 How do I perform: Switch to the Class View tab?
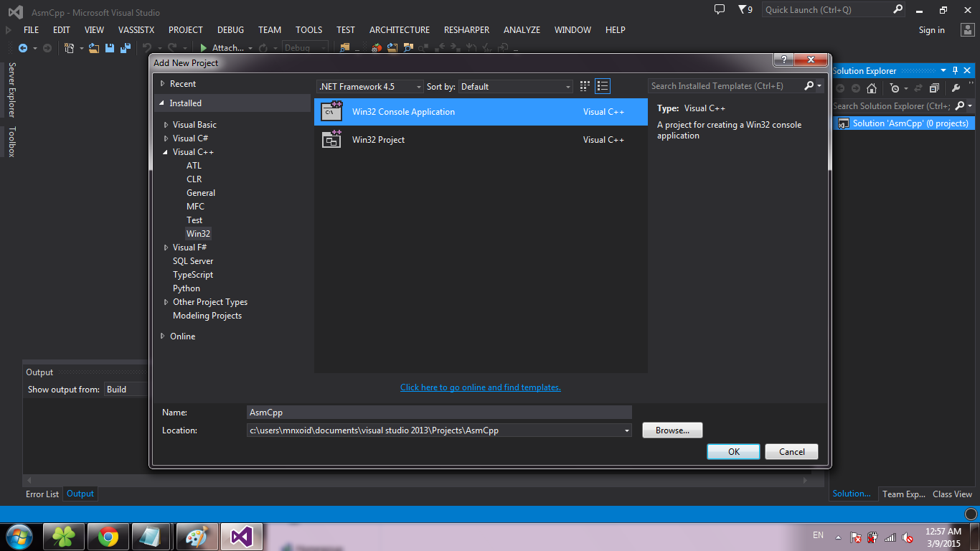click(952, 494)
